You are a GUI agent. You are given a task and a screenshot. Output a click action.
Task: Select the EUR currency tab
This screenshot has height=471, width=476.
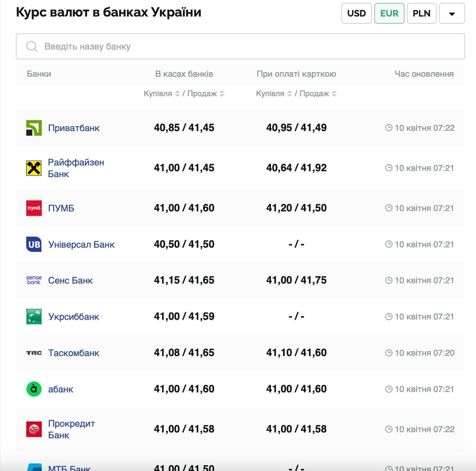pyautogui.click(x=389, y=13)
